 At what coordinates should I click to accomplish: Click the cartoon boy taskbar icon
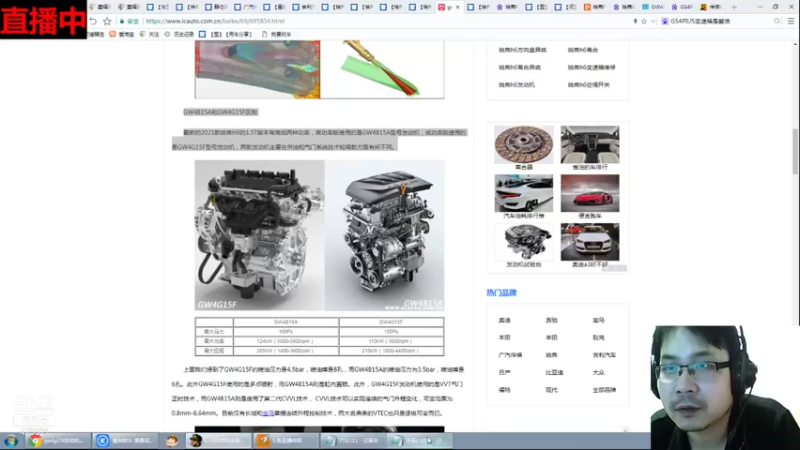(172, 441)
